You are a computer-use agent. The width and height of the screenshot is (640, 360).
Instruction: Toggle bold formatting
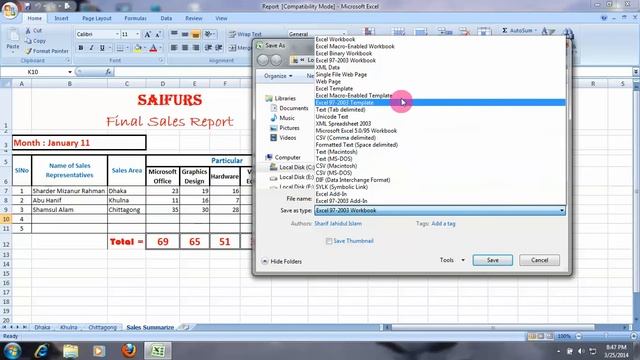click(81, 48)
